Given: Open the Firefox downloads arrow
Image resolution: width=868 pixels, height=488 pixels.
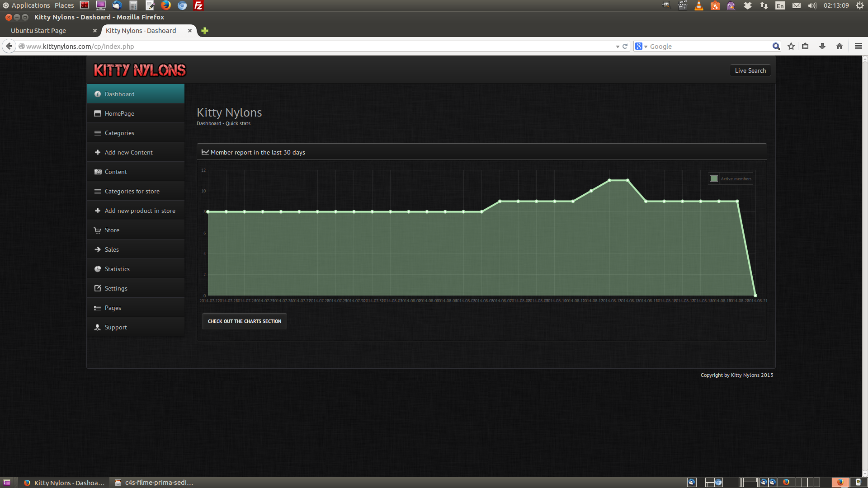Looking at the screenshot, I should (822, 46).
